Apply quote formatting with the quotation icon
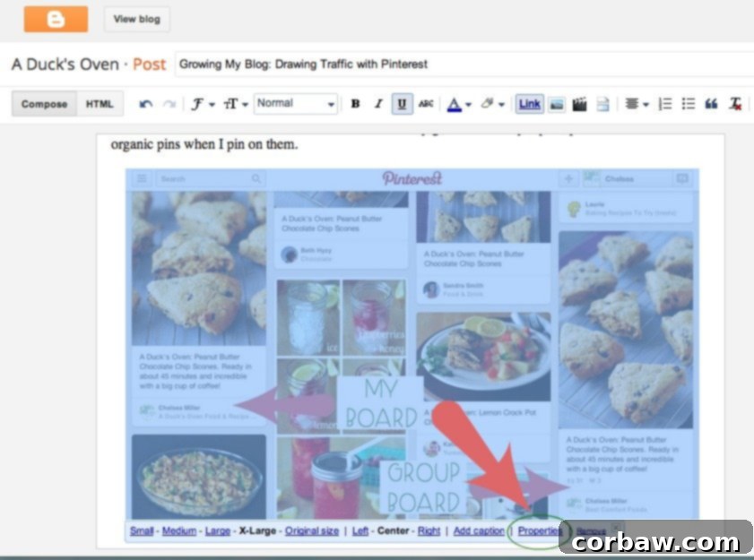754x560 pixels. [711, 104]
